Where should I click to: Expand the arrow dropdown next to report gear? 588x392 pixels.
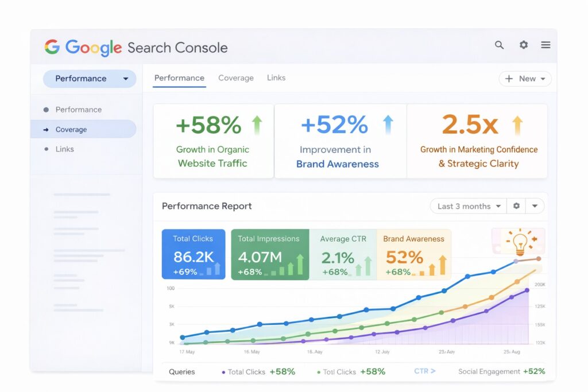[535, 206]
